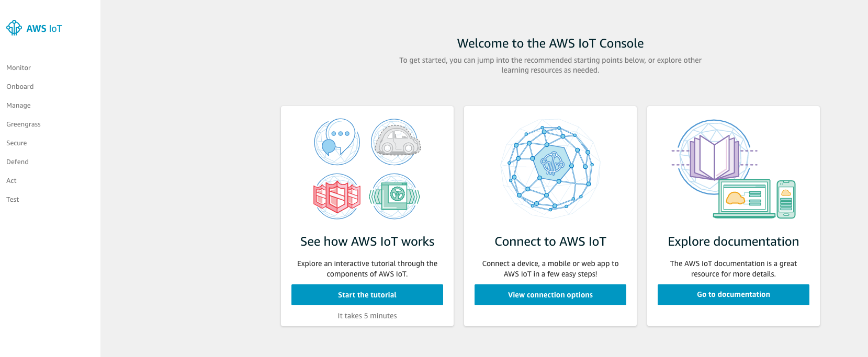This screenshot has width=868, height=357.
Task: Click Go to documentation button
Action: click(734, 295)
